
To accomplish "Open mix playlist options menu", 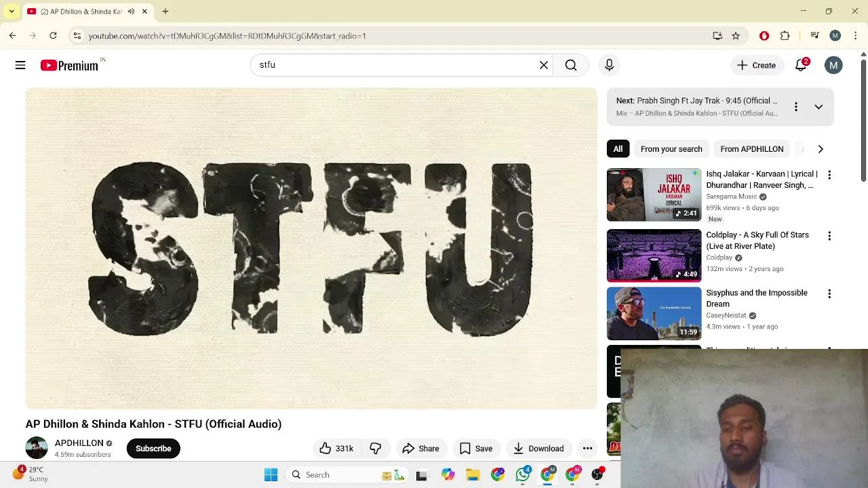I will pyautogui.click(x=795, y=107).
